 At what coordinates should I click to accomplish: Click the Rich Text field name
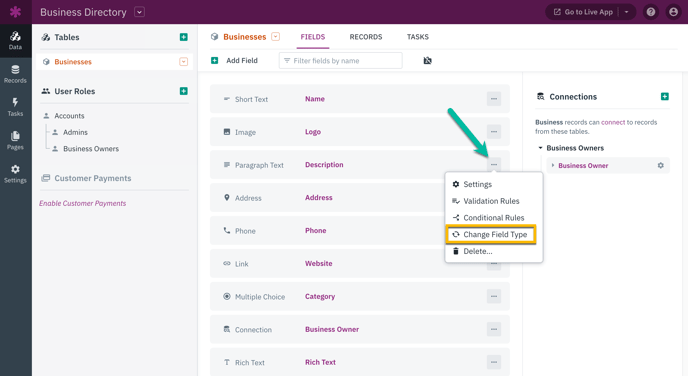click(320, 362)
